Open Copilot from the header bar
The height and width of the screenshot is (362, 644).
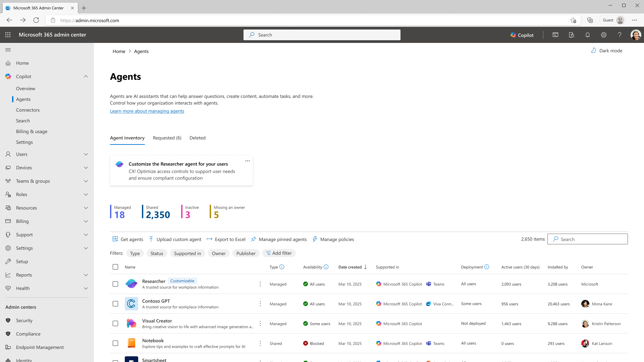point(522,35)
